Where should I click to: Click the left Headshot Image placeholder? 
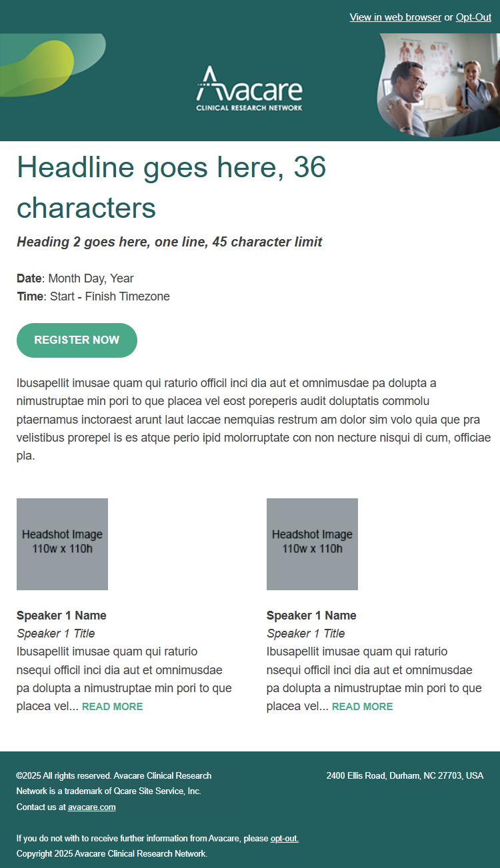click(x=62, y=544)
